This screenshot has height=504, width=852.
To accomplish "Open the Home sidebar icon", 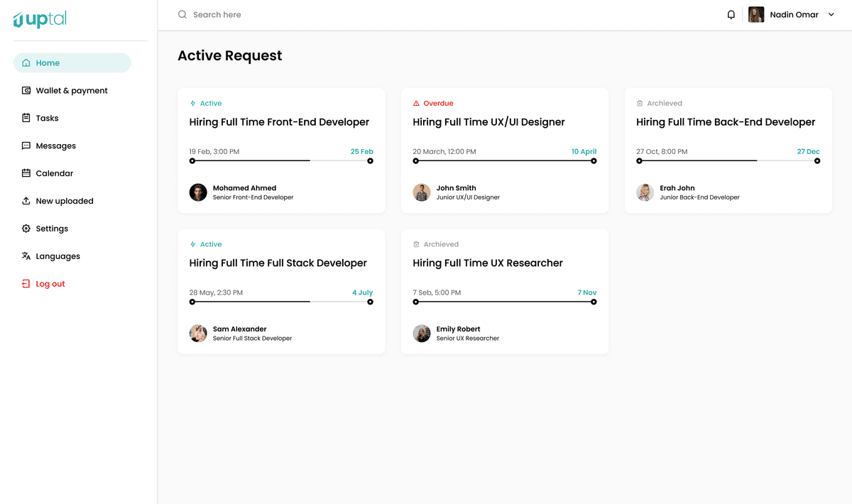I will (25, 62).
